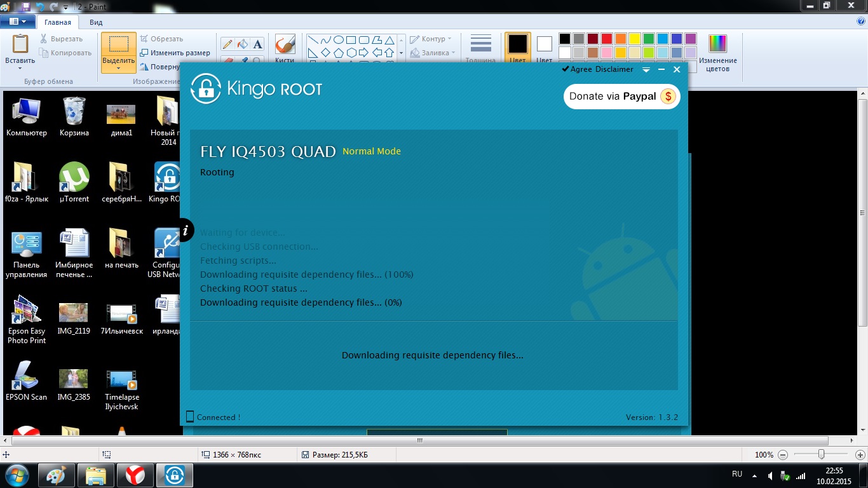Click the Donate via Paypal button
This screenshot has width=868, height=488.
point(621,97)
